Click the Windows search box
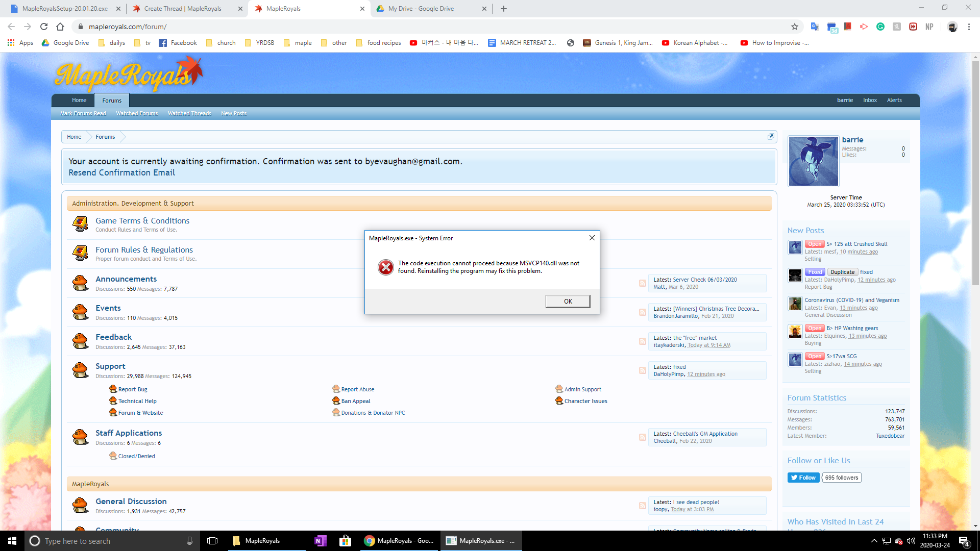 point(112,541)
